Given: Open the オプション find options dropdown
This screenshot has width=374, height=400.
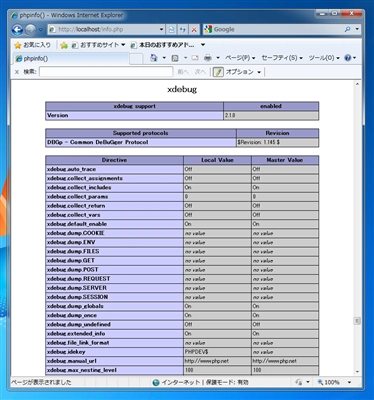Looking at the screenshot, I should pyautogui.click(x=243, y=72).
